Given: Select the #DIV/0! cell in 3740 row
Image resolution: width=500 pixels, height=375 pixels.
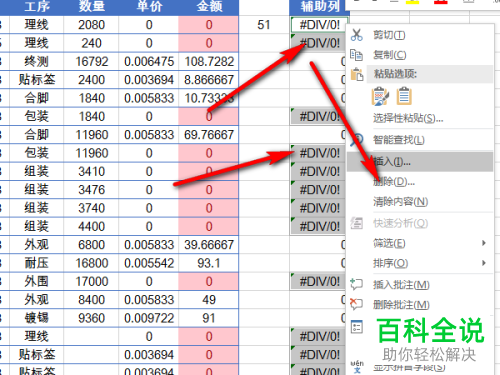Looking at the screenshot, I should [318, 208].
